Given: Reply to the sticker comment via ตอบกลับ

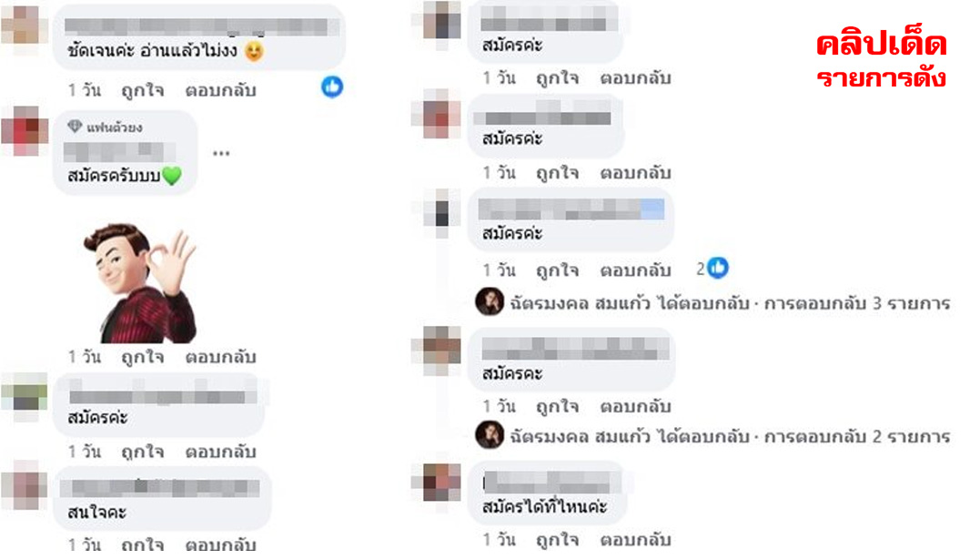Looking at the screenshot, I should (220, 357).
